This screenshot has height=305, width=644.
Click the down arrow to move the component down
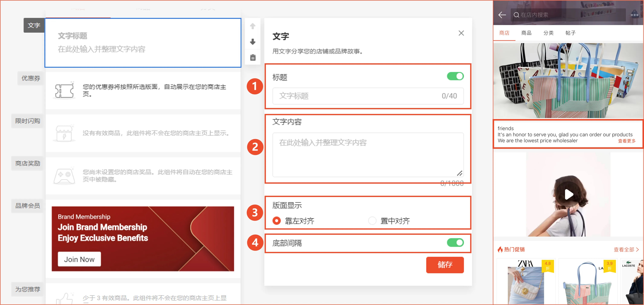pos(253,42)
